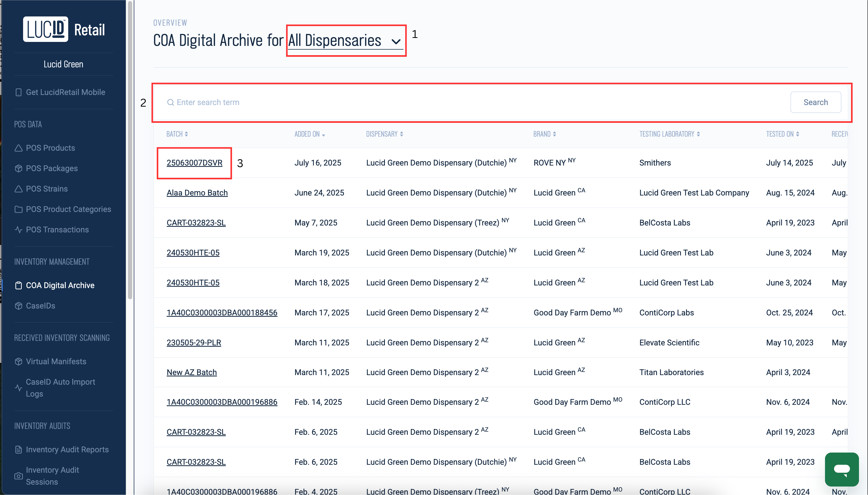
Task: Click the Smithers testing laboratory cell
Action: 655,163
